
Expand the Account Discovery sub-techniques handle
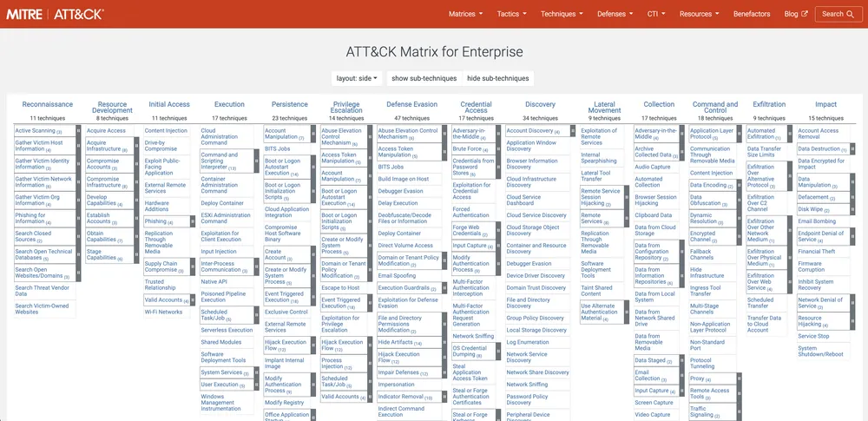click(572, 131)
